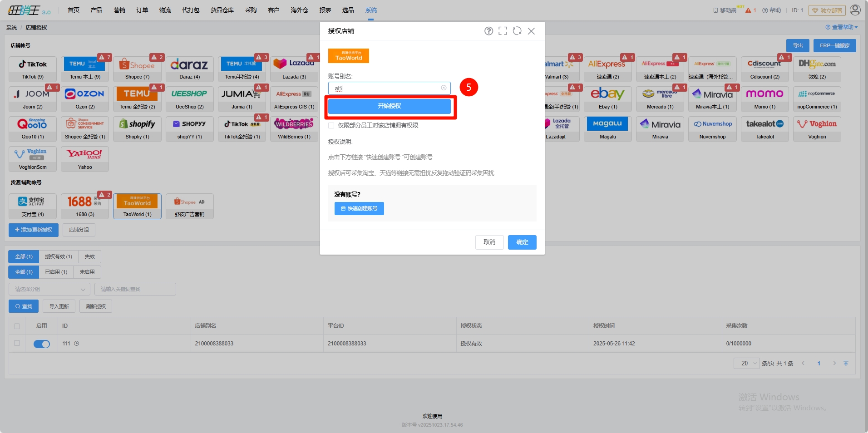Expand the dialog to fullscreen
This screenshot has height=433, width=868.
(503, 31)
